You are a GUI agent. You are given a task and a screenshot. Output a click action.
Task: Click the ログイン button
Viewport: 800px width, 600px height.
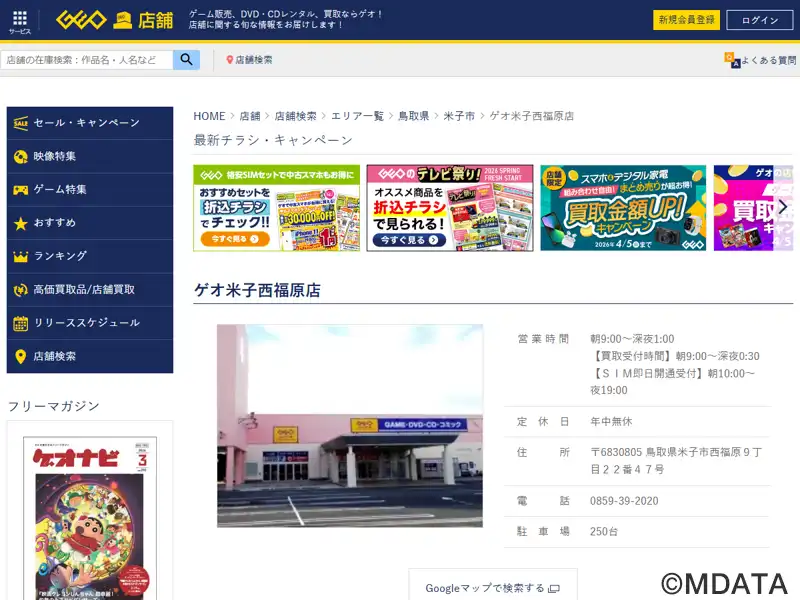760,20
